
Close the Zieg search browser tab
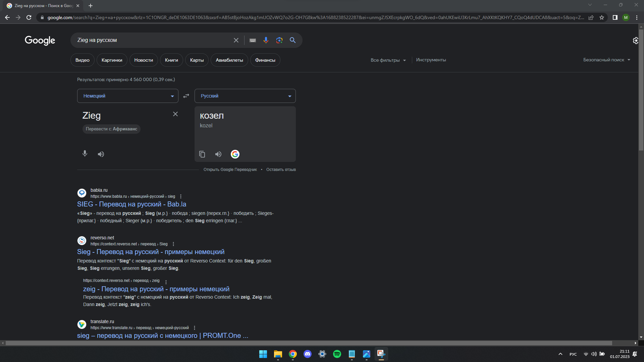point(78,6)
